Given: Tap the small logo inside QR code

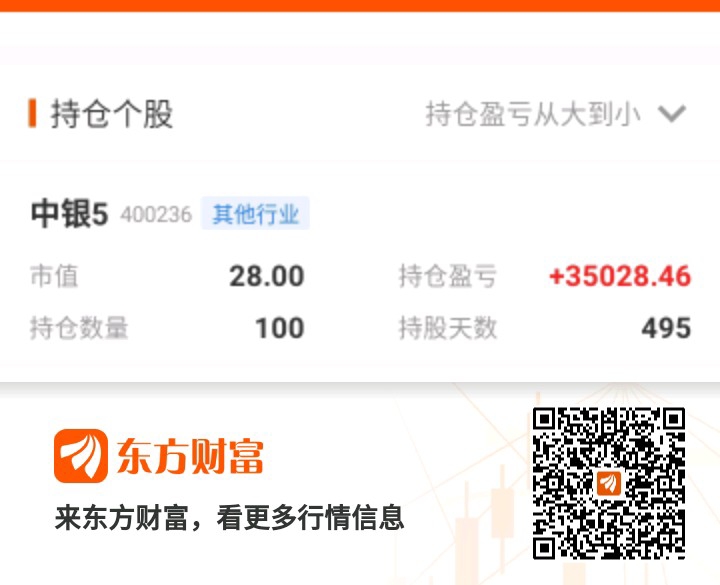Looking at the screenshot, I should point(609,484).
